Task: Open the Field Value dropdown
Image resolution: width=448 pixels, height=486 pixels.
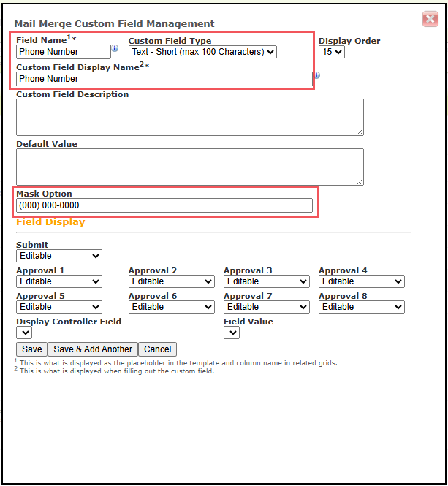Action: coord(232,333)
